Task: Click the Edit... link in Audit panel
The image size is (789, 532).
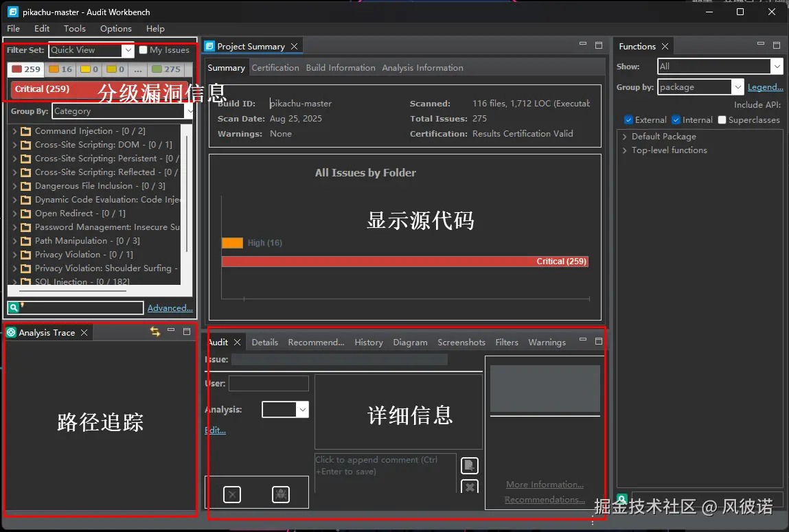Action: (x=216, y=430)
